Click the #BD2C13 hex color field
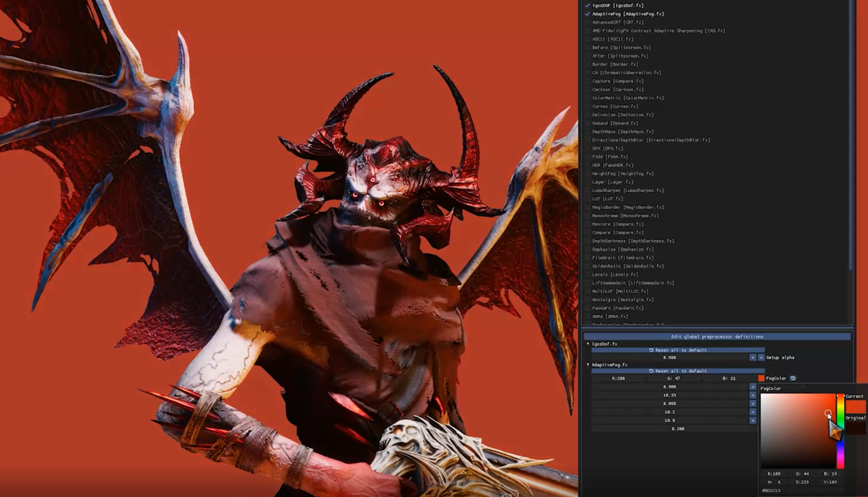 (x=802, y=491)
